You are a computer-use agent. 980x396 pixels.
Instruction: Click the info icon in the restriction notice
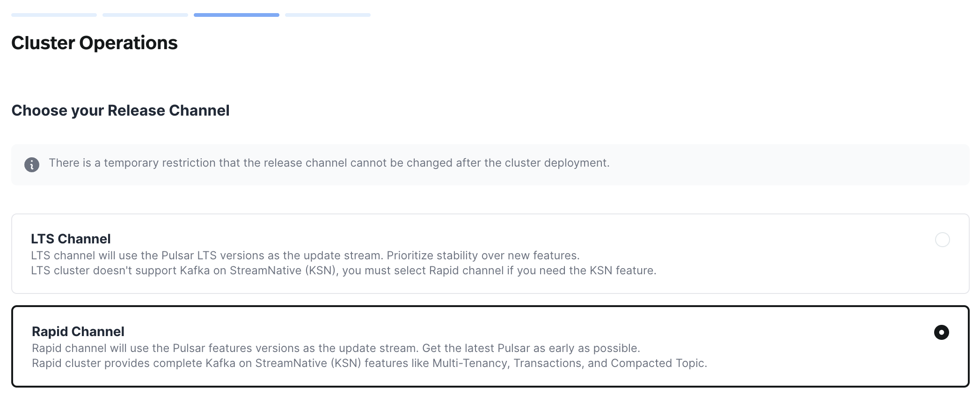(31, 164)
